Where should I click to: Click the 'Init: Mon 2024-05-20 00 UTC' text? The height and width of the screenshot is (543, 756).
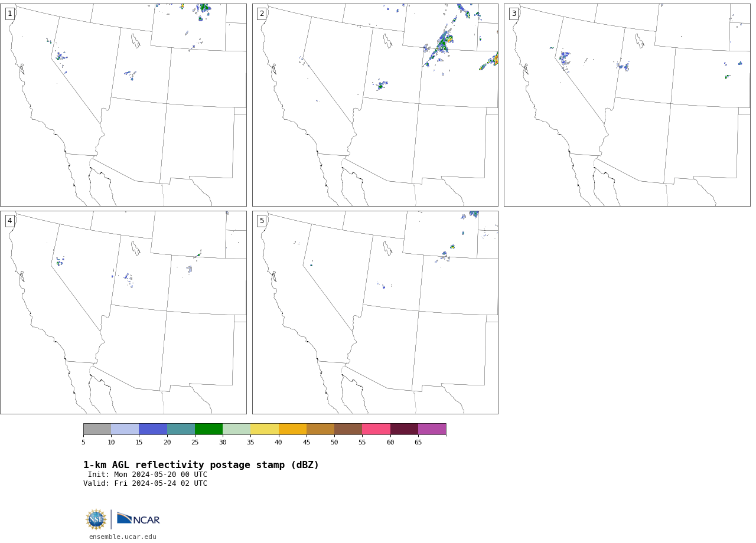(148, 475)
